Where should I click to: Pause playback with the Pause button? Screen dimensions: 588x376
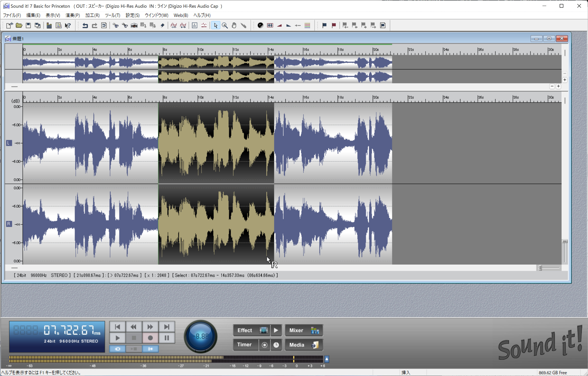167,338
